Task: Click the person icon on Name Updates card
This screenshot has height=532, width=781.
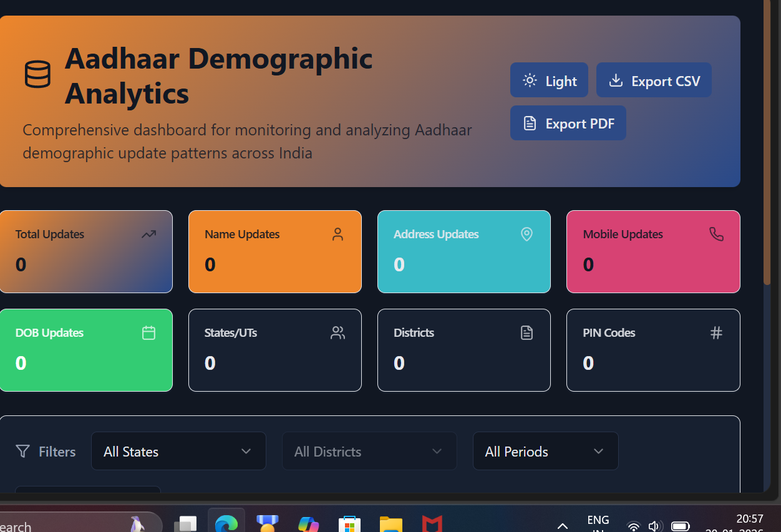Action: [337, 235]
